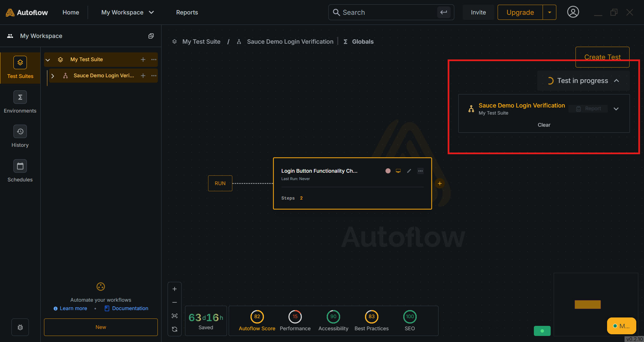Click Sauce Demo Login Verification in progress panel
Screen dimensions: 644x342
pyautogui.click(x=522, y=105)
